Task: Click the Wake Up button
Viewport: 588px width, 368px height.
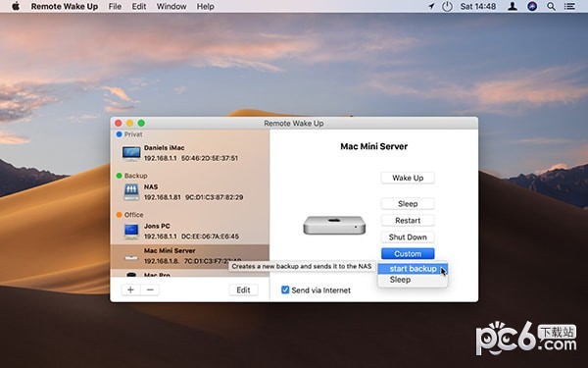Action: coord(408,178)
